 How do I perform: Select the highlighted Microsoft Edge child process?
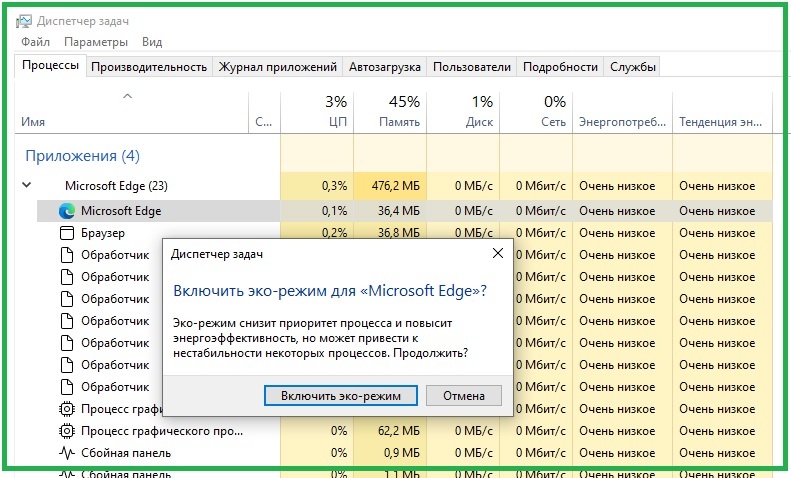405,211
